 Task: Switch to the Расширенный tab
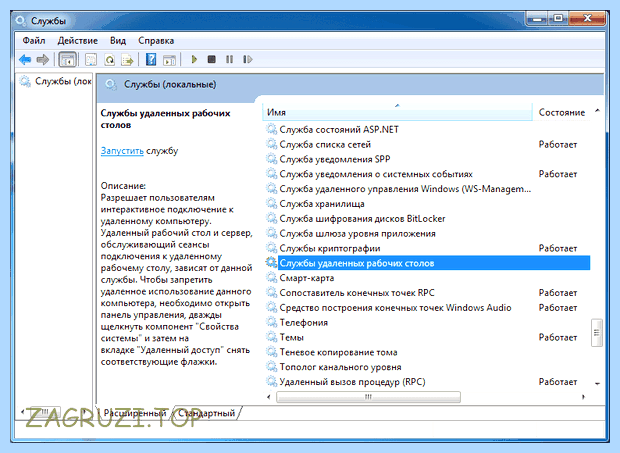pyautogui.click(x=134, y=413)
